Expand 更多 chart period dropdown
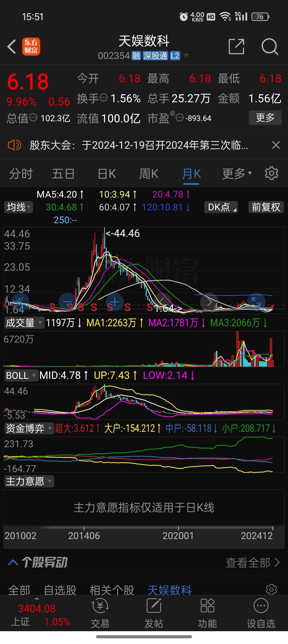 [237, 174]
